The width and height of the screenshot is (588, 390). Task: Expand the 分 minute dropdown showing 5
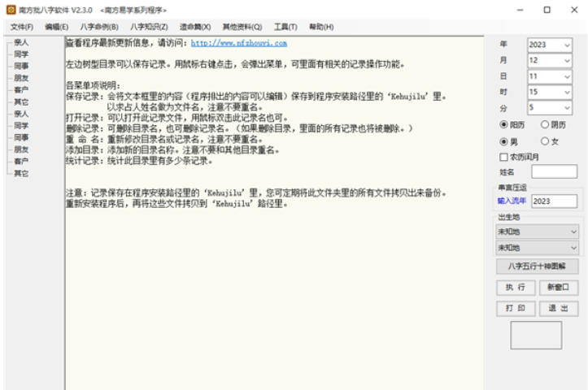point(567,108)
